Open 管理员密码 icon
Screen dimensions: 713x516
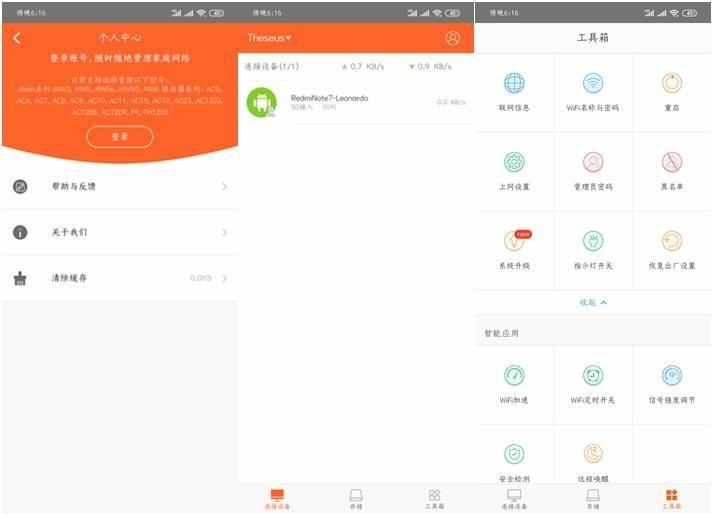593,162
